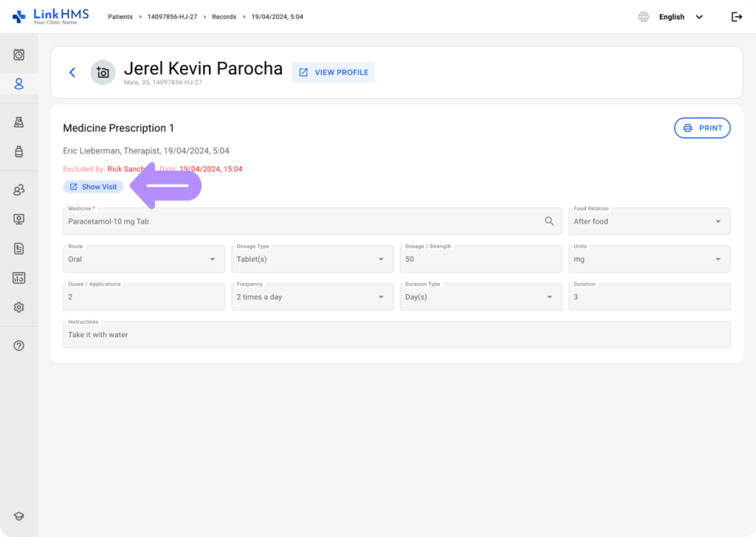Click the logout icon in top bar
Screen dimensions: 756x537
click(736, 17)
